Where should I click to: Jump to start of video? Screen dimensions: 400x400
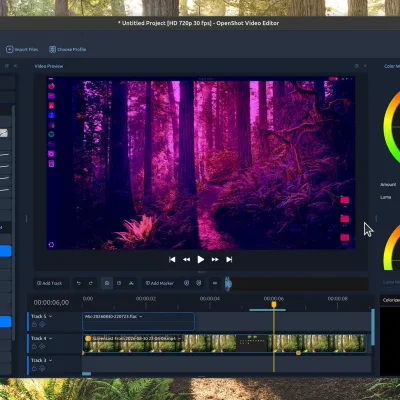172,259
